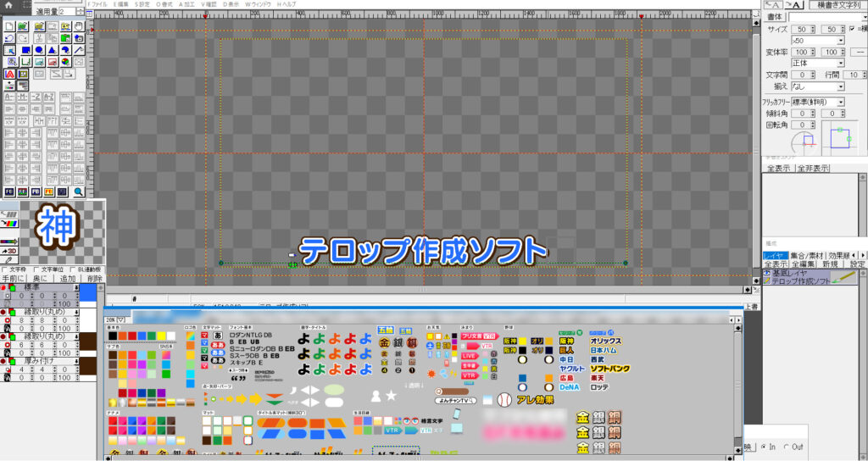Choose the blue circle shape tool
868x461 pixels.
pos(39,50)
